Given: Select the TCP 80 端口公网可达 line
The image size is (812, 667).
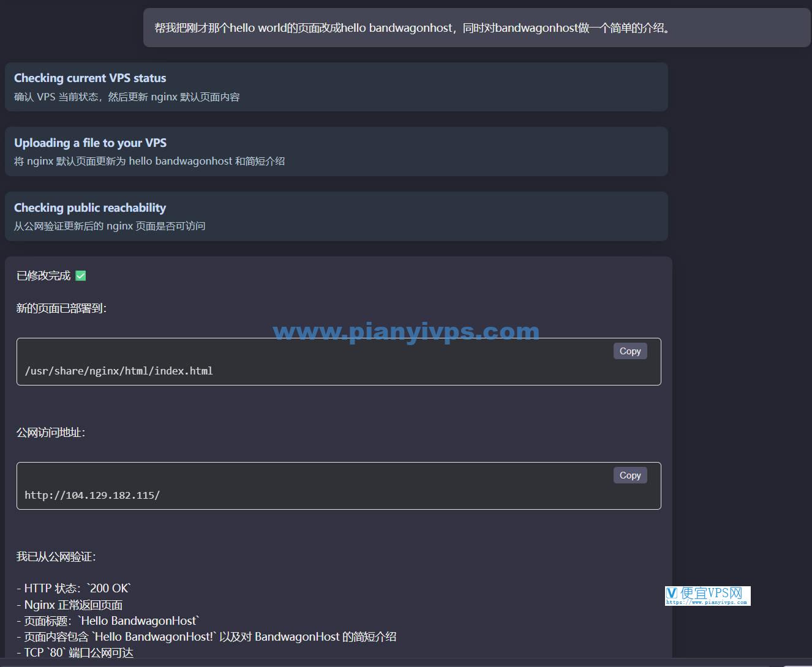Looking at the screenshot, I should click(75, 652).
